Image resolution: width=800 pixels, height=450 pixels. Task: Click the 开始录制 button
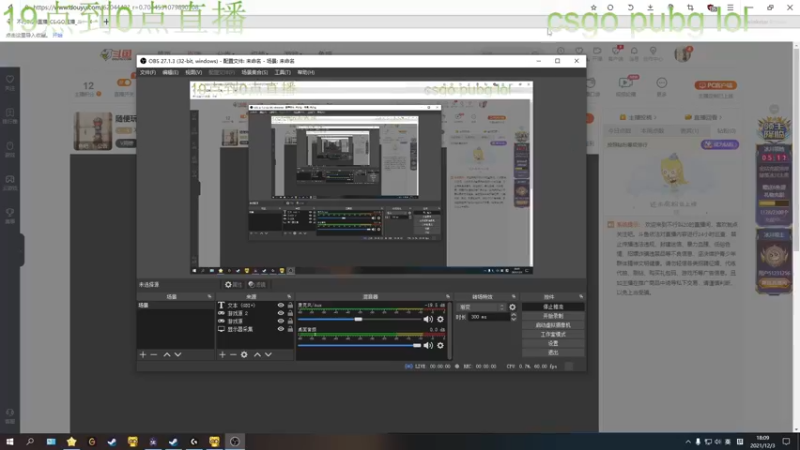[x=553, y=316]
